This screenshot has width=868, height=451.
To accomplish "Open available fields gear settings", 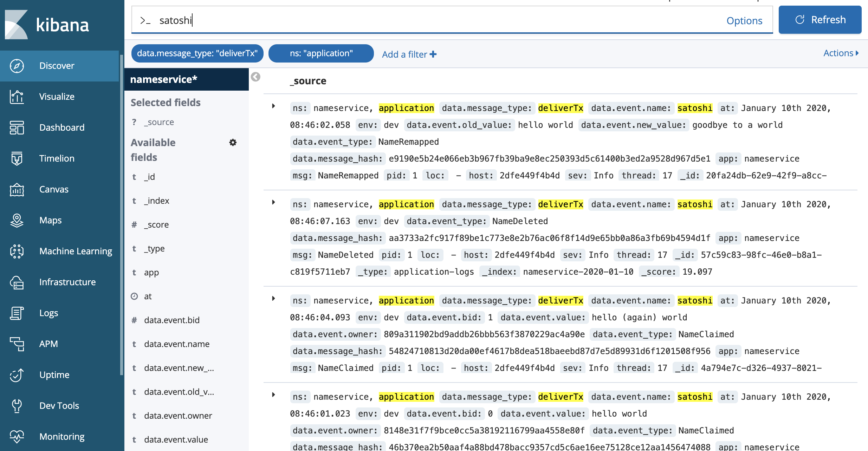I will pyautogui.click(x=233, y=142).
